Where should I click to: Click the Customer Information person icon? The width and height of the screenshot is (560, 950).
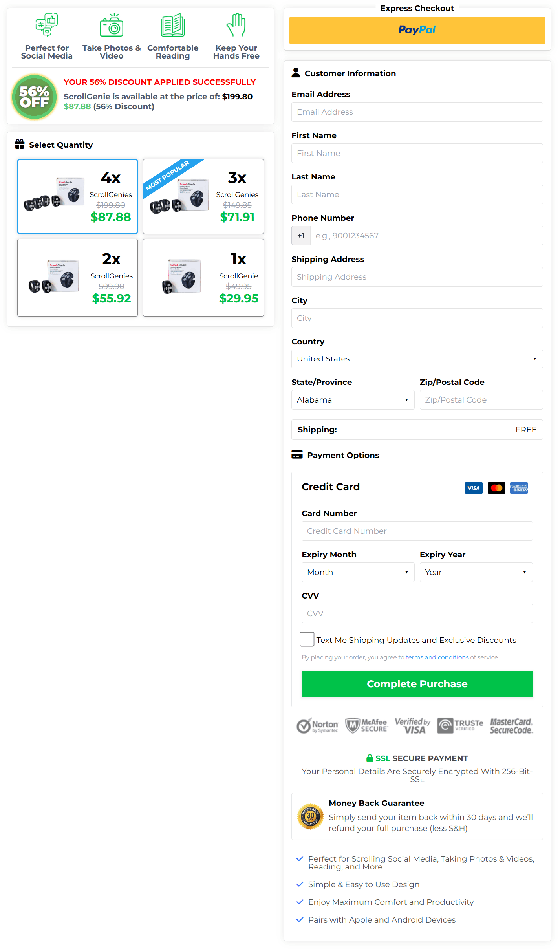click(x=295, y=72)
